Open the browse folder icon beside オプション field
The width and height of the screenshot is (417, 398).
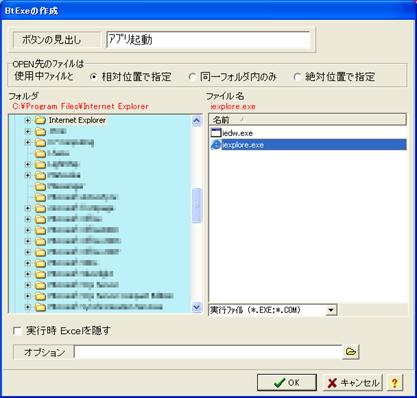(x=351, y=352)
